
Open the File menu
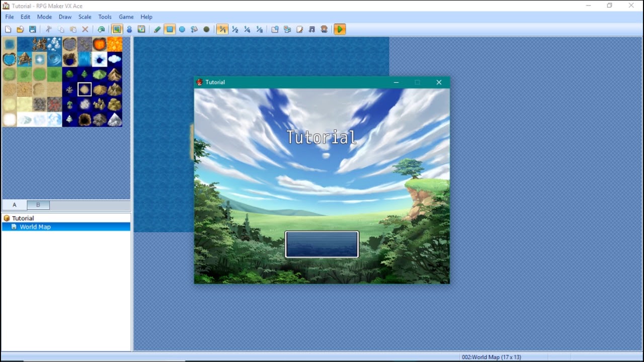[x=10, y=17]
